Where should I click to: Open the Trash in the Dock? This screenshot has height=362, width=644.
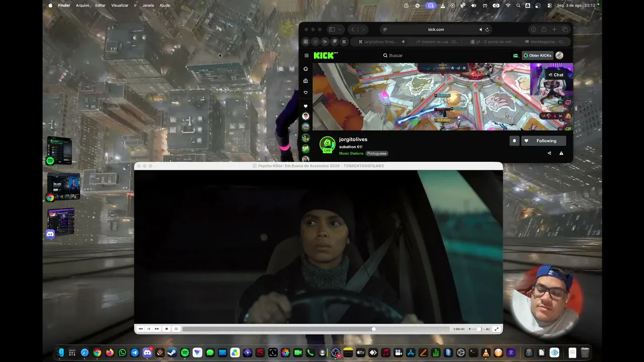pyautogui.click(x=585, y=353)
